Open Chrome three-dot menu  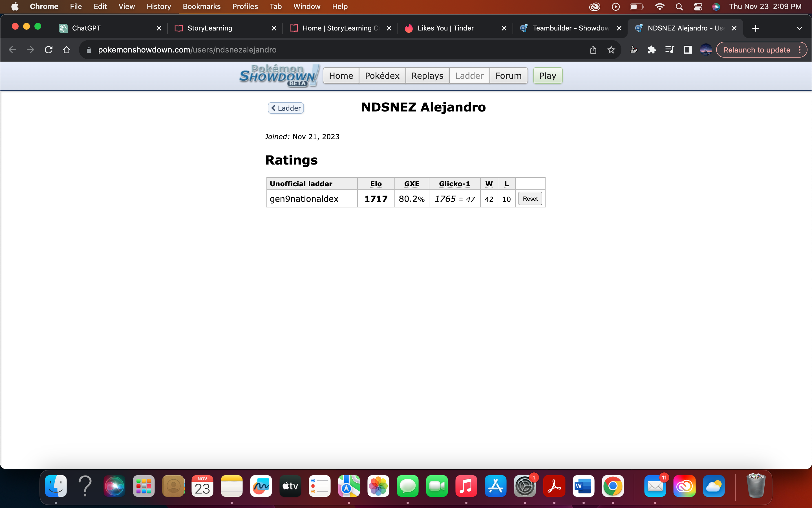[800, 50]
